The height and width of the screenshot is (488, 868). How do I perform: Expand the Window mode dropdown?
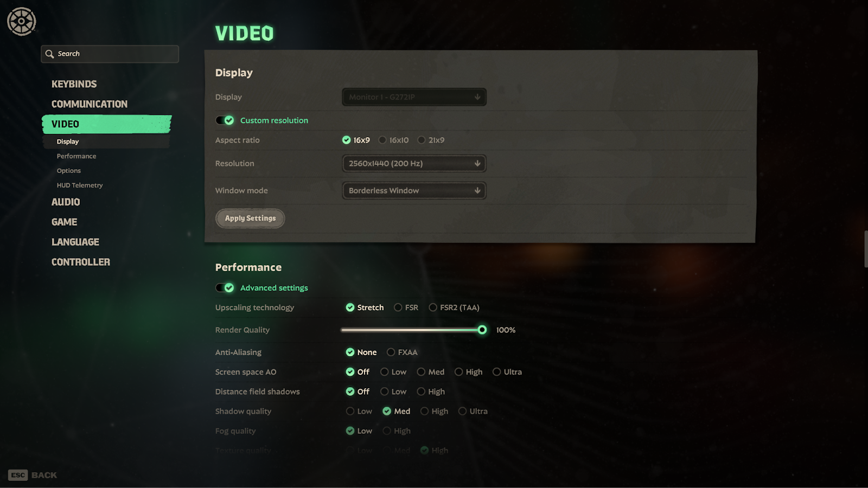point(414,190)
